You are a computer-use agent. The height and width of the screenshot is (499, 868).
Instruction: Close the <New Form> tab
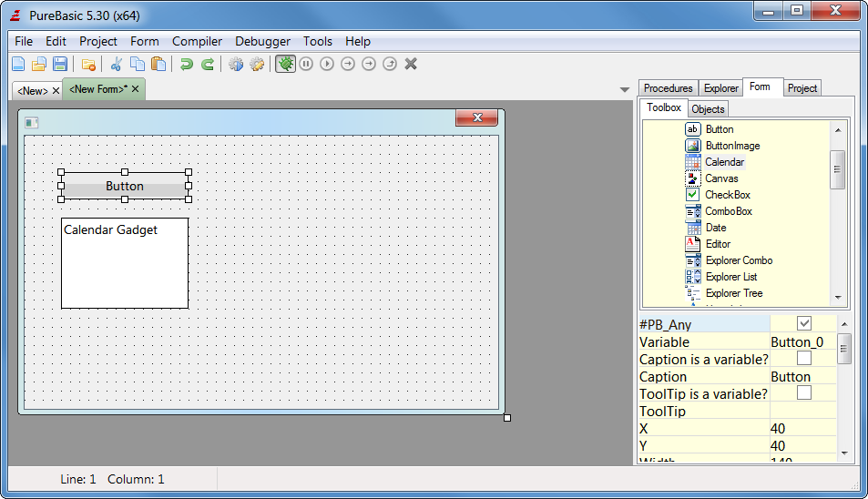click(136, 89)
